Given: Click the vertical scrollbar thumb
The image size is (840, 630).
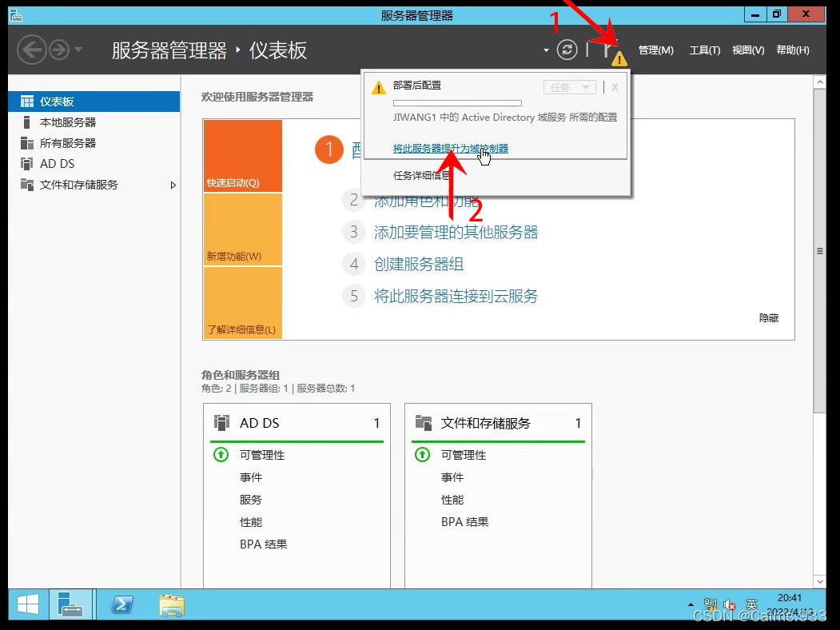Looking at the screenshot, I should [x=819, y=251].
